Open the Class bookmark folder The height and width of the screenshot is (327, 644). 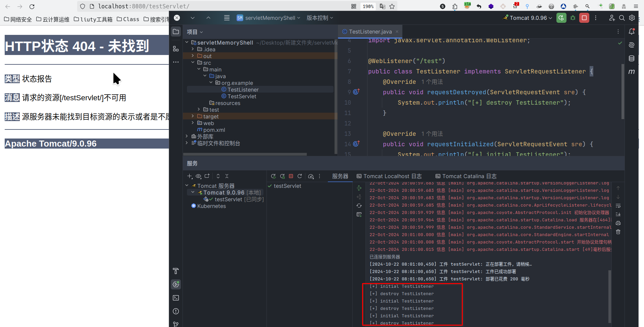[x=128, y=19]
